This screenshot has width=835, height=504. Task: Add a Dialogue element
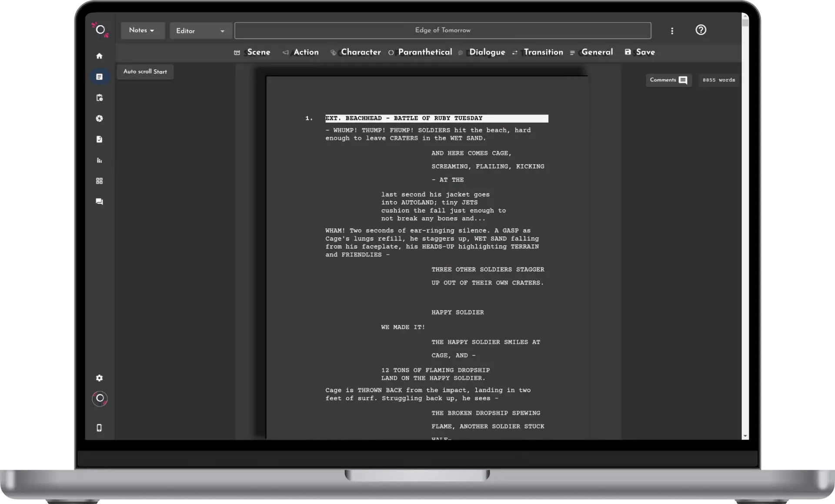(x=487, y=52)
